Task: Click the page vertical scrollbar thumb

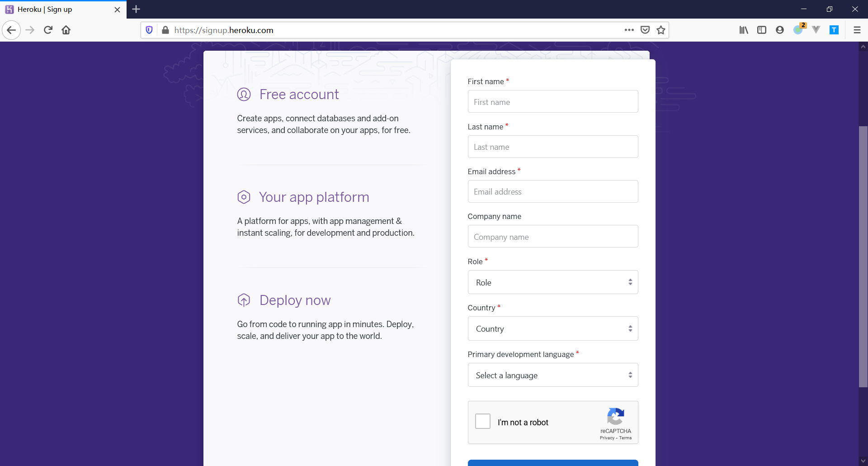Action: (x=863, y=257)
